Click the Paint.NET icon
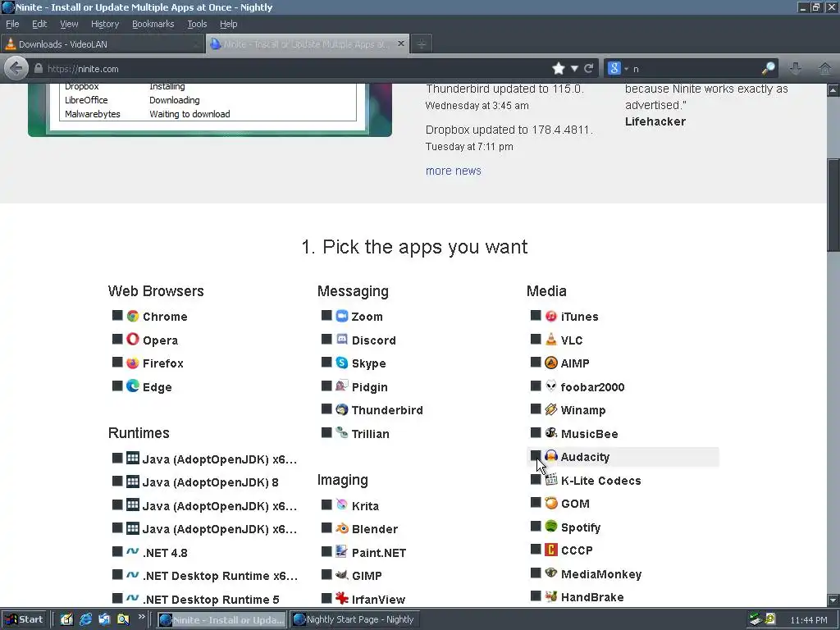The image size is (840, 630). 342,551
